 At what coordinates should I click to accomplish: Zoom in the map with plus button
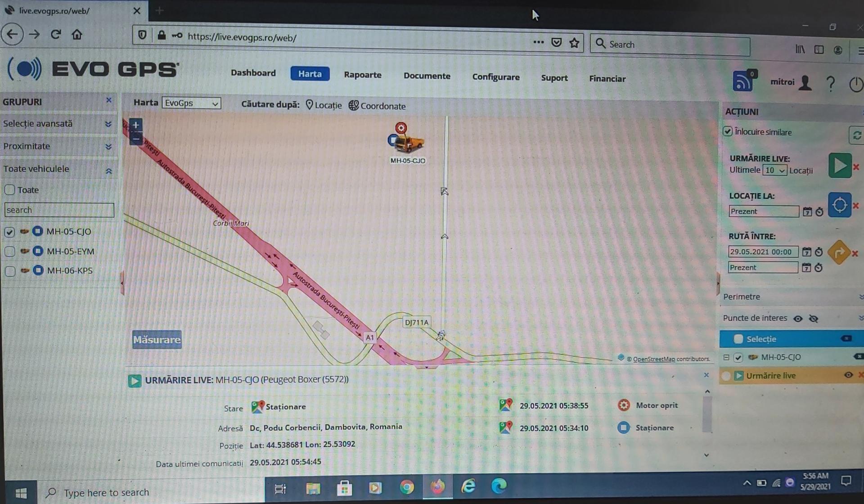pyautogui.click(x=135, y=125)
